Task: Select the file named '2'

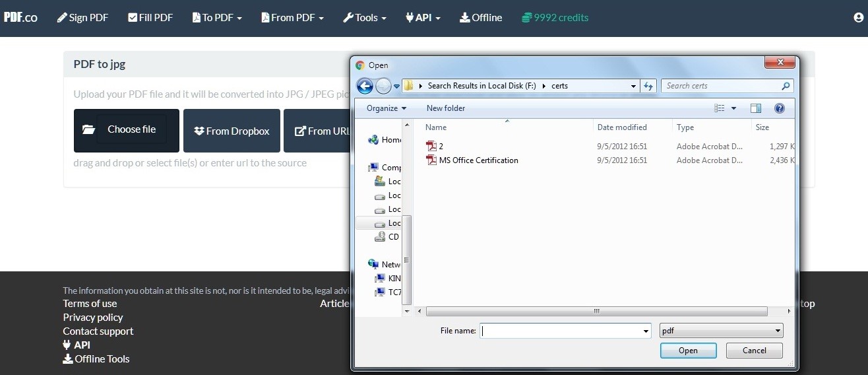Action: click(x=441, y=147)
